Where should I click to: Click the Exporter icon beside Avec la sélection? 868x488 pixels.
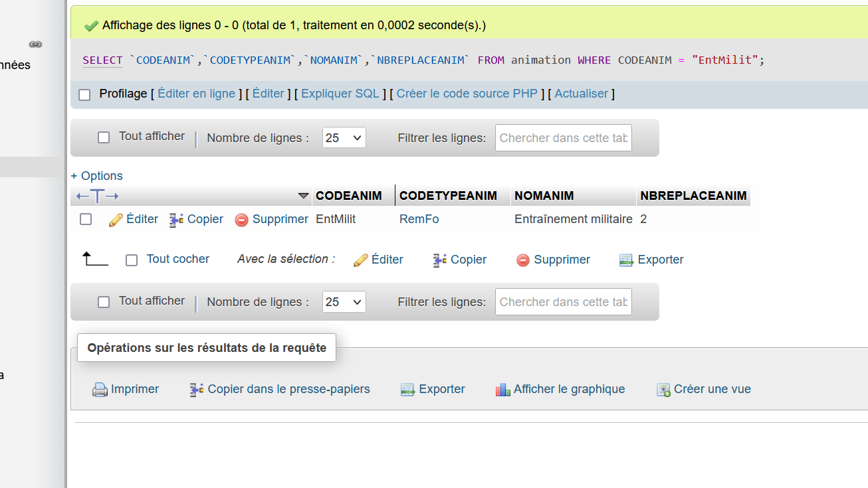tap(626, 260)
